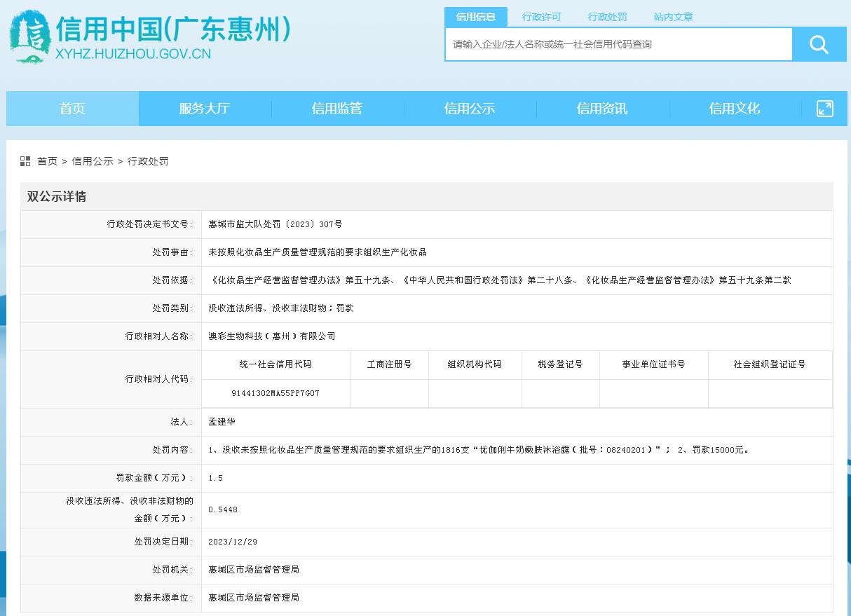Open 信用公示 in the main navigation
This screenshot has height=616, width=851.
469,109
